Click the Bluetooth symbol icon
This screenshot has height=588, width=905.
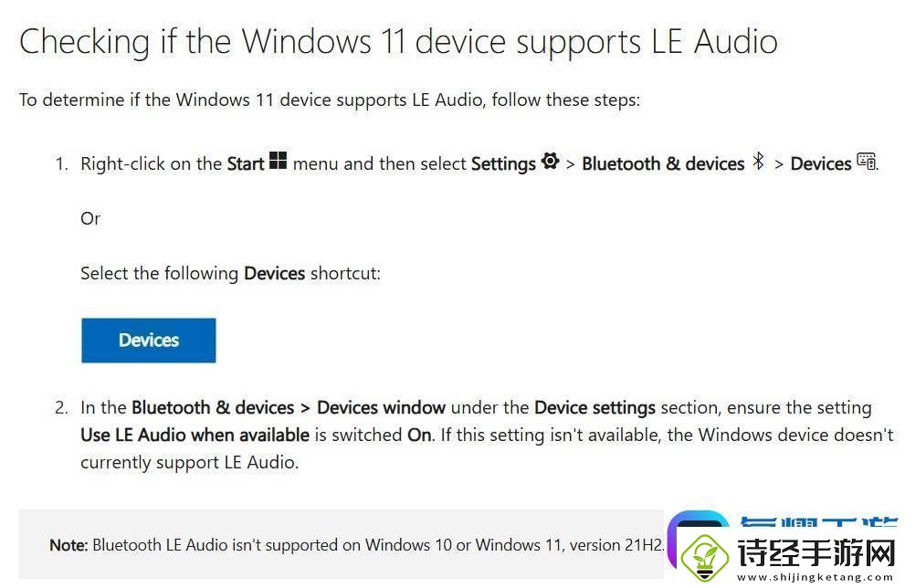758,161
